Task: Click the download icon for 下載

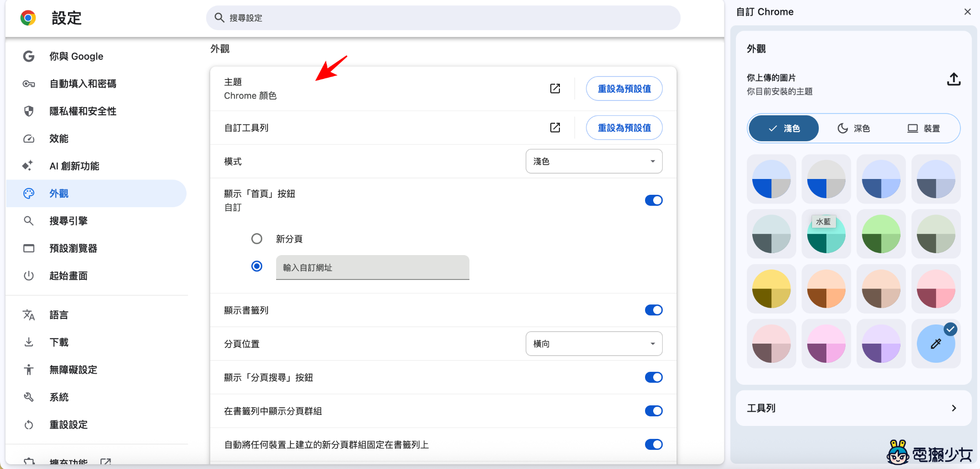Action: coord(29,342)
